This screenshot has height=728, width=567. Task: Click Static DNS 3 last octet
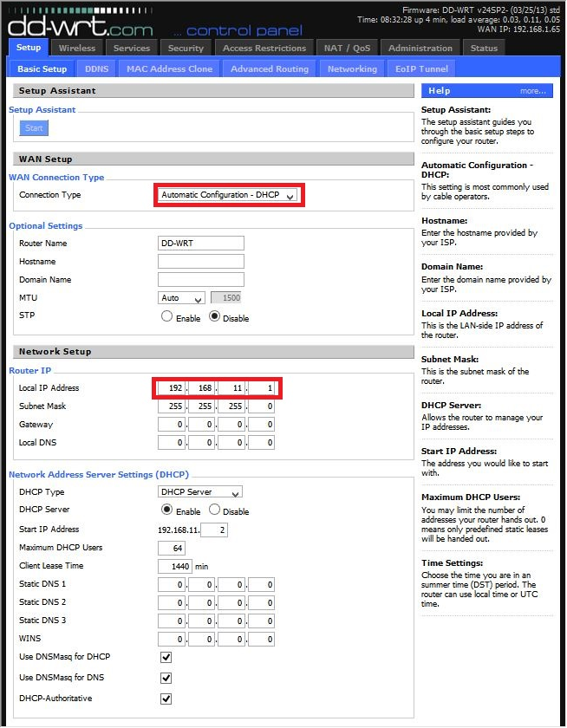point(261,621)
